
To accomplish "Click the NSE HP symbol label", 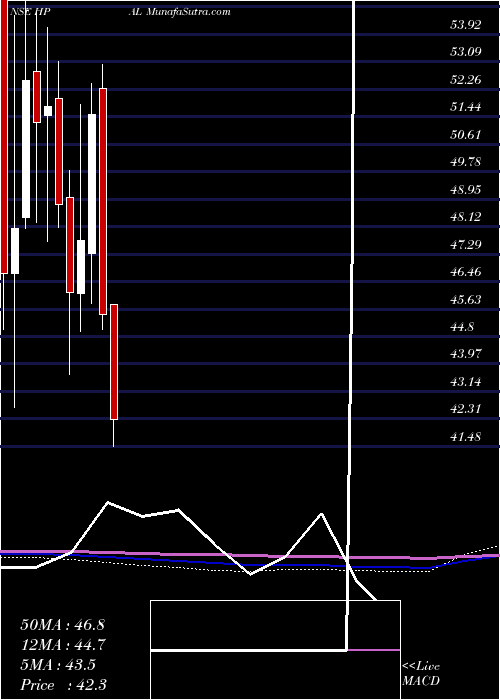I will [x=29, y=12].
